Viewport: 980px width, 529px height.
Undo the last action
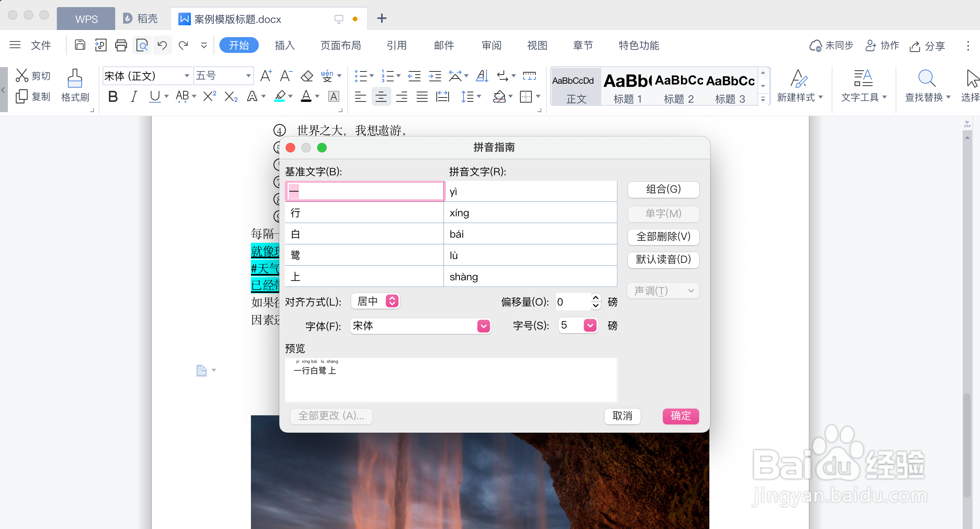pyautogui.click(x=162, y=45)
